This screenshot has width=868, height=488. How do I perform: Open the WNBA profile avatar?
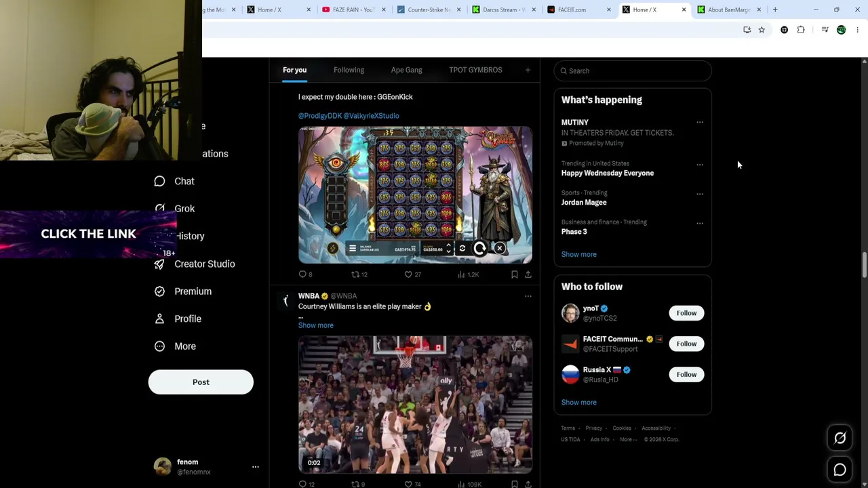click(285, 300)
